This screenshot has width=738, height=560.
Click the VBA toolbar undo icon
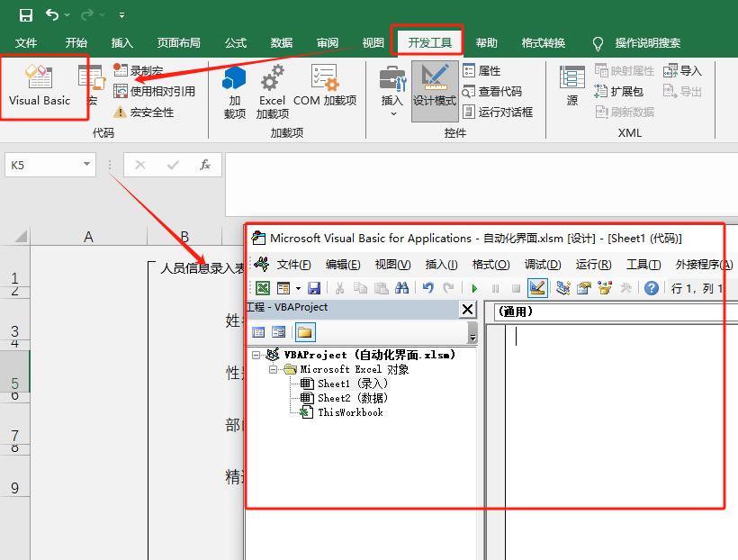pyautogui.click(x=427, y=288)
